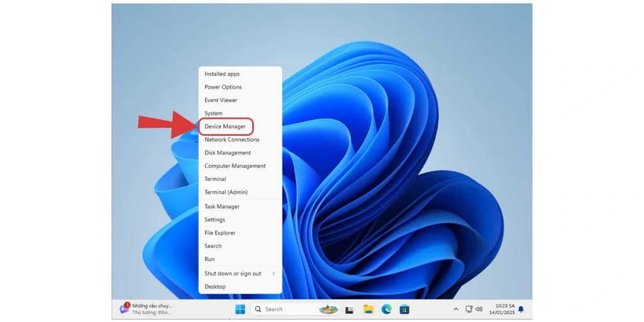Click the volume speaker icon

coord(479,309)
